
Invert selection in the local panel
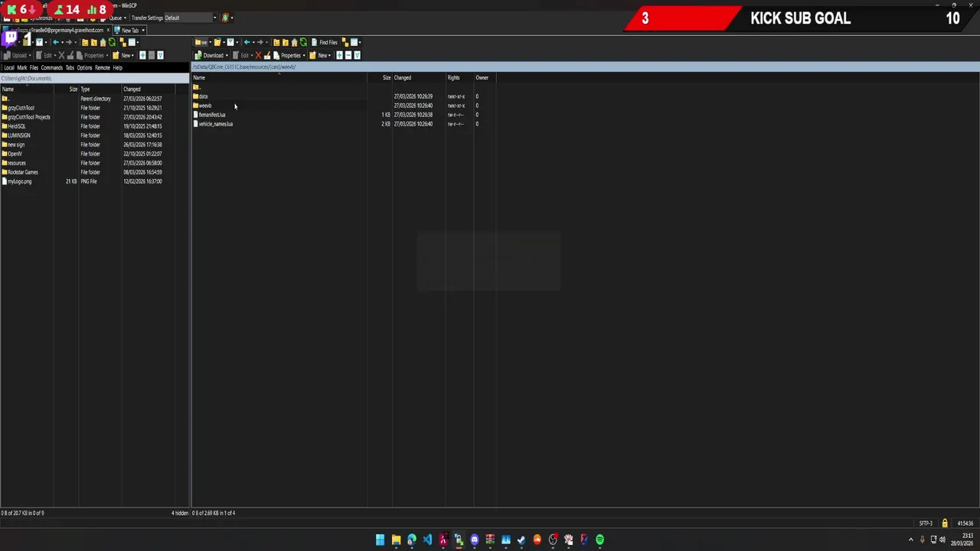point(160,55)
